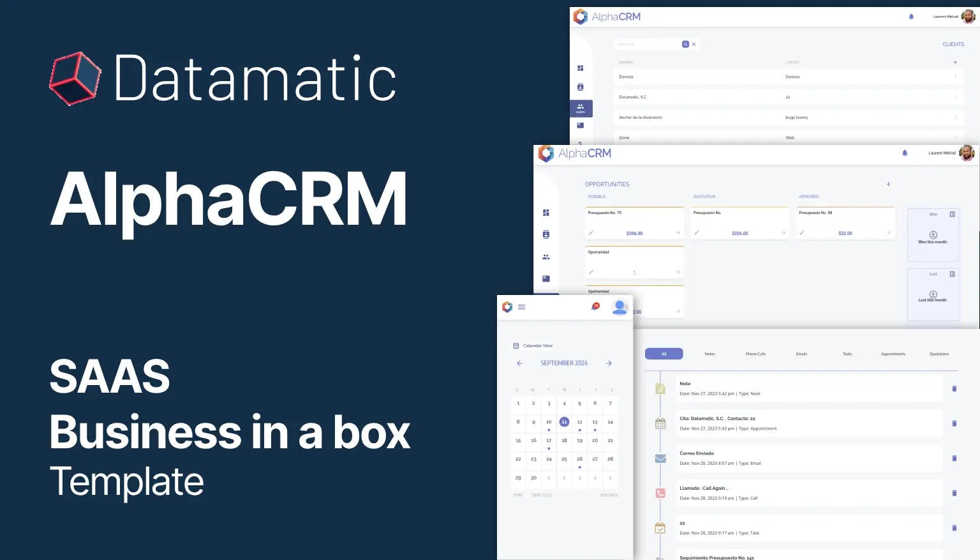Screen dimensions: 980x560
Task: Open options menu for doctor de la diversión2 row
Action: [x=955, y=117]
